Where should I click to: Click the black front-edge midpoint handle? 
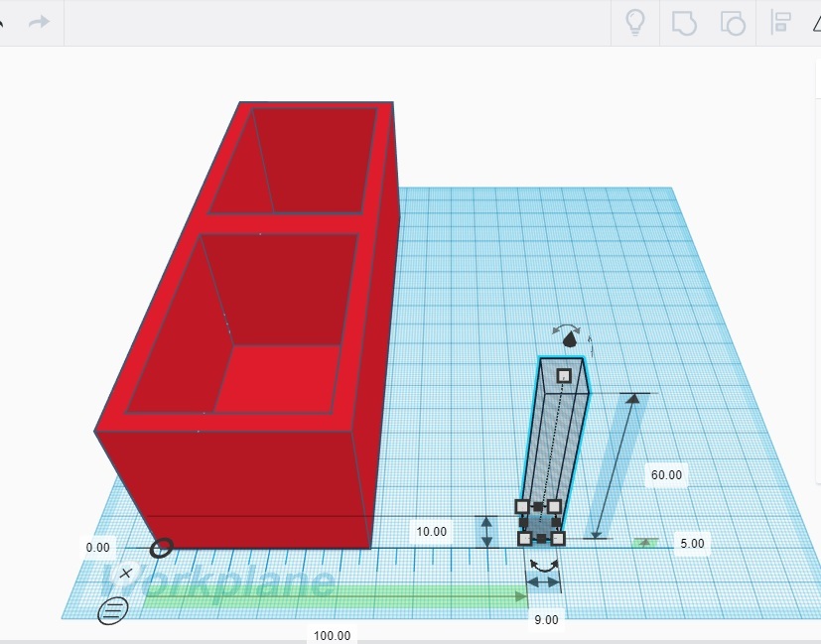tap(541, 539)
